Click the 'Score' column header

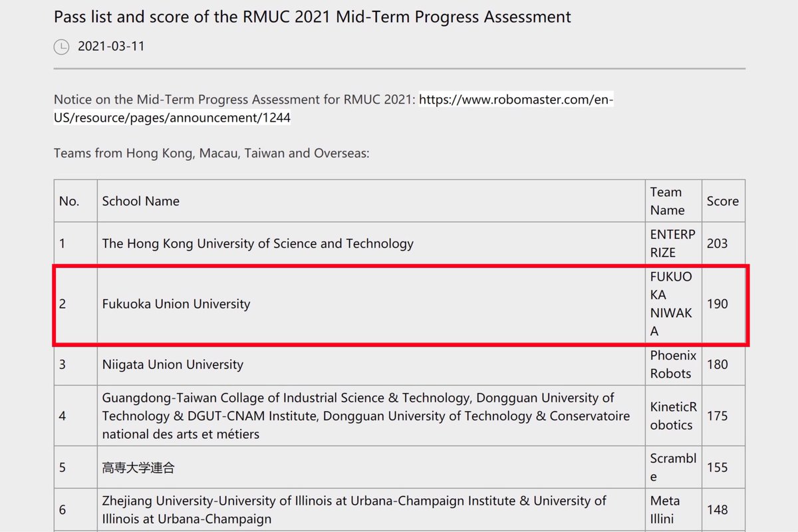724,201
